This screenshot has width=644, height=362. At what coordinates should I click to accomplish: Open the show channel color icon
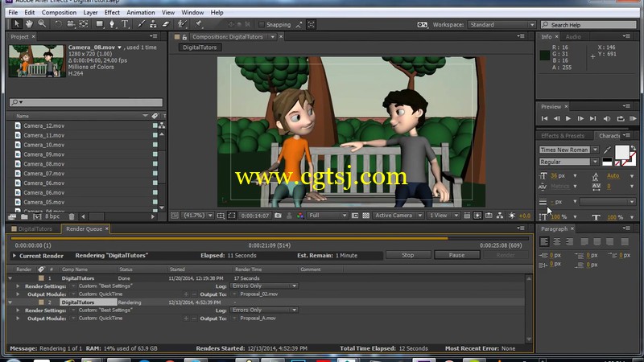[300, 216]
